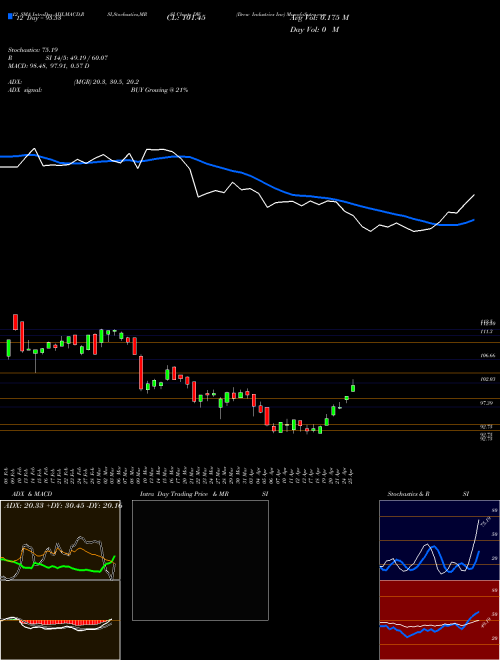The image size is (500, 660).
Task: Click the thick green ADX line
Action: pos(57,565)
